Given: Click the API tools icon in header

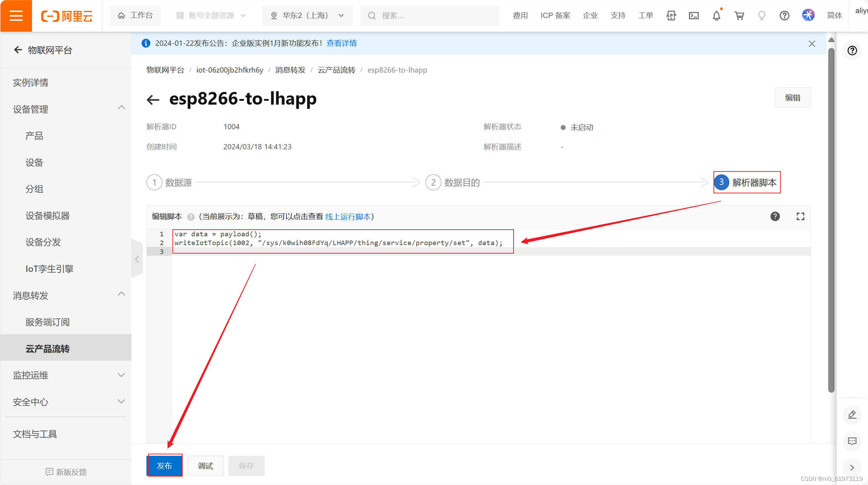Looking at the screenshot, I should 671,15.
